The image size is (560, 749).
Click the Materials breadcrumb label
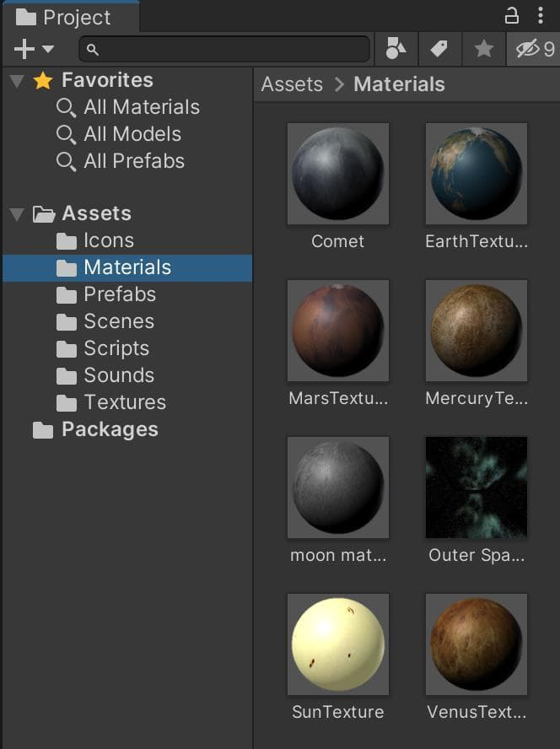399,84
